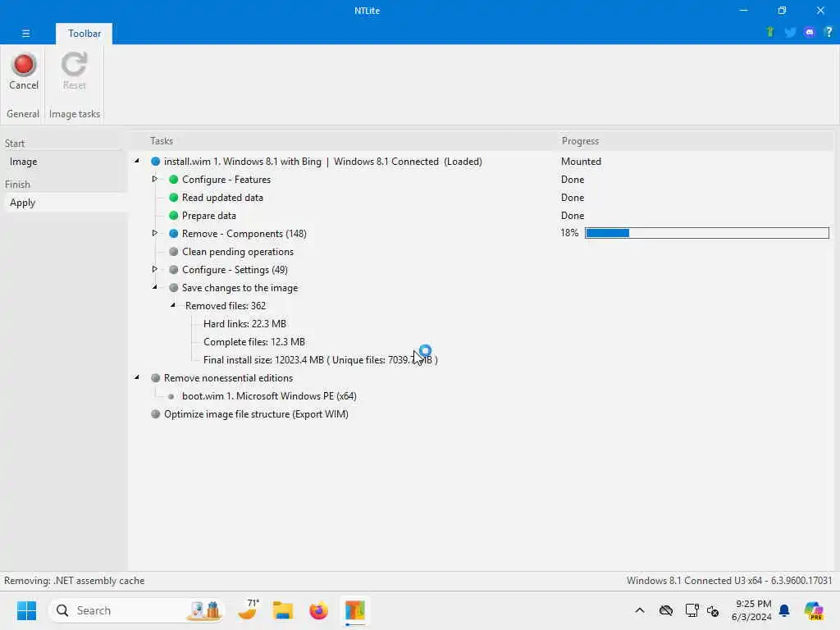Click green dot beside Configure - Features
Screen dimensions: 840x630
(x=174, y=180)
